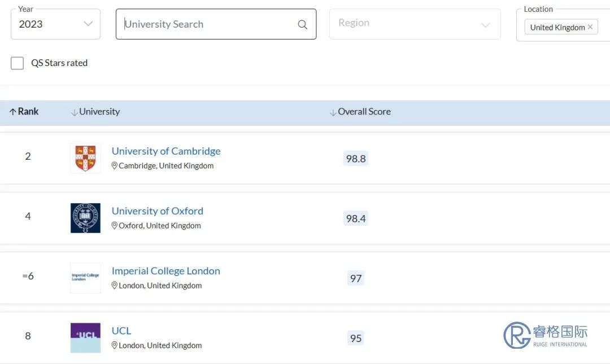Screen dimensions: 610x364
Task: Click the University column sort arrow
Action: pos(74,112)
